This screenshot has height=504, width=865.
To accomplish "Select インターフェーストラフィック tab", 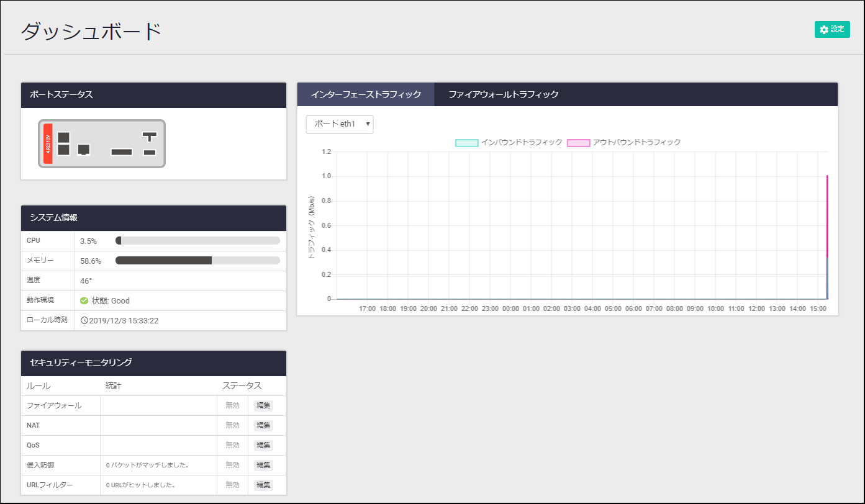I will (366, 94).
